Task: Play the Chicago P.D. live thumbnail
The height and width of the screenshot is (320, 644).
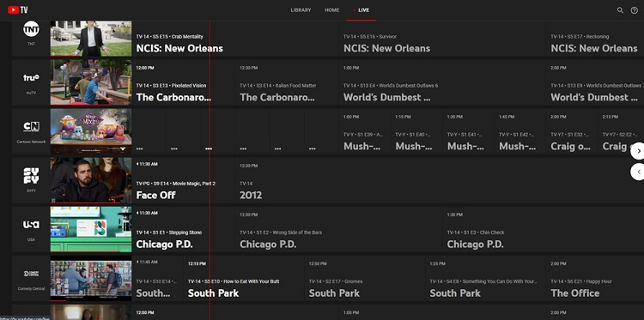Action: coord(91,229)
